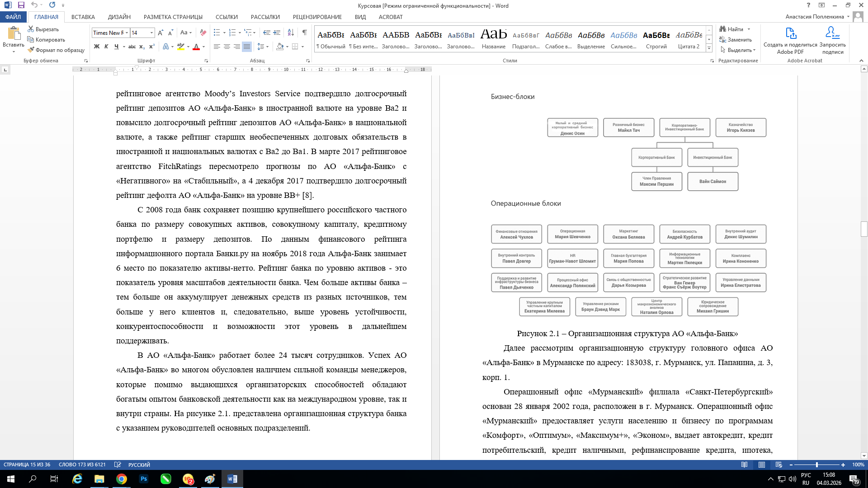Click the sort А-Я icon
This screenshot has height=488, width=868.
pyautogui.click(x=291, y=33)
